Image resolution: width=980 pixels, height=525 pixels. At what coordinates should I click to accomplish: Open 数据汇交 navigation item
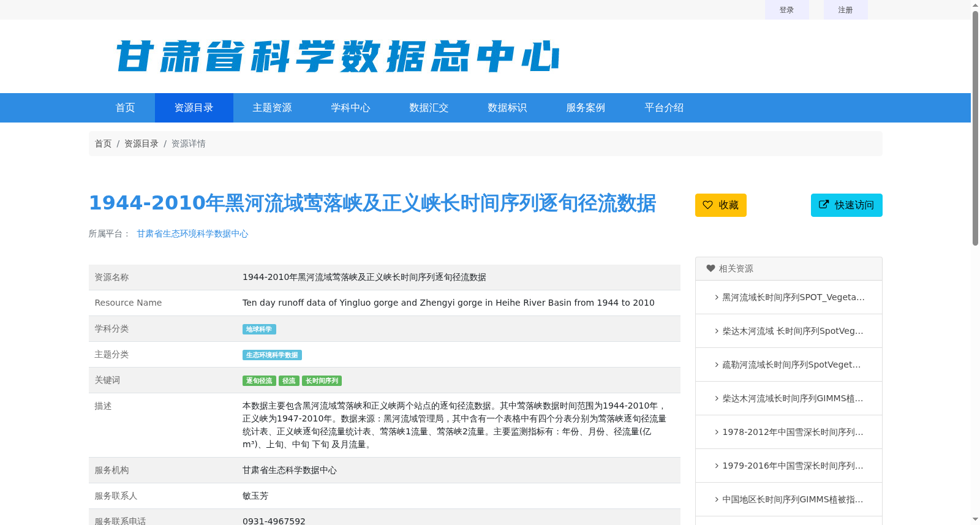click(429, 108)
